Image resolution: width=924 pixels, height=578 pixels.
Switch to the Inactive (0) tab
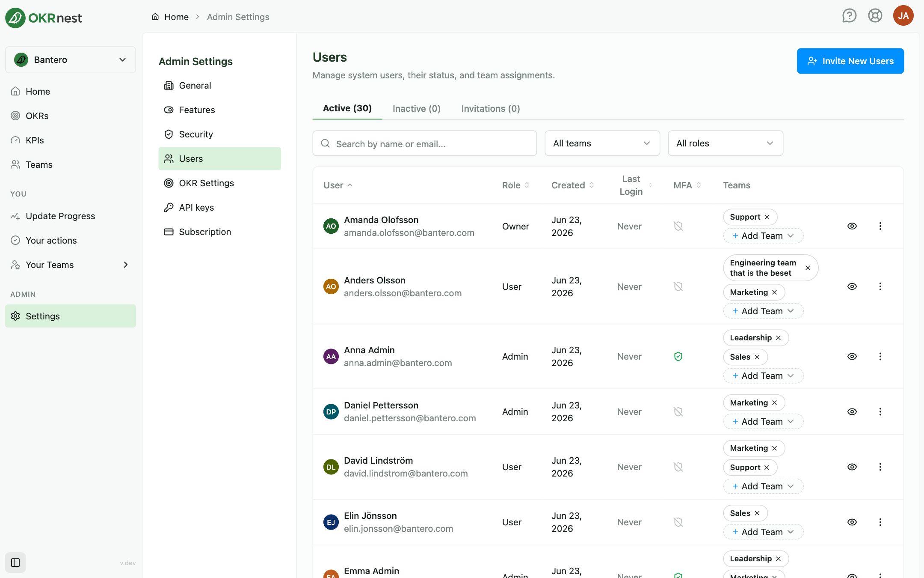(416, 109)
